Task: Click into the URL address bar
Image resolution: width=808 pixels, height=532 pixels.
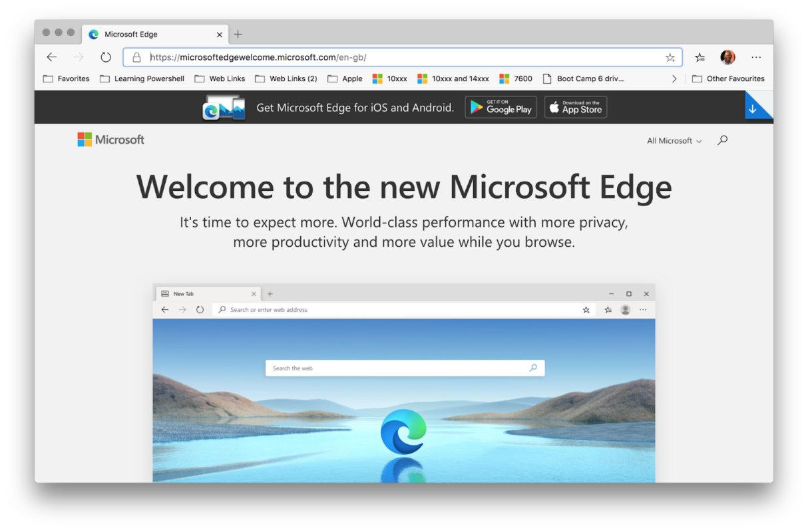Action: pos(399,58)
